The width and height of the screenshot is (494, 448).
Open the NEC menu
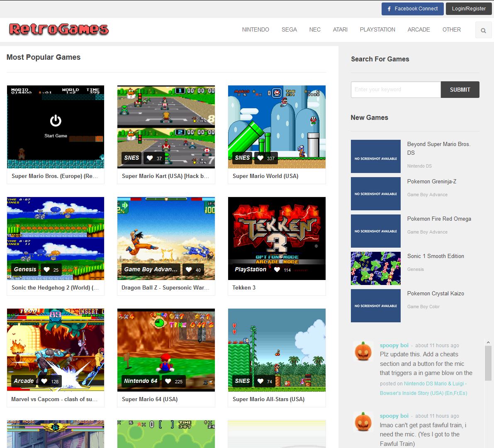tap(315, 29)
